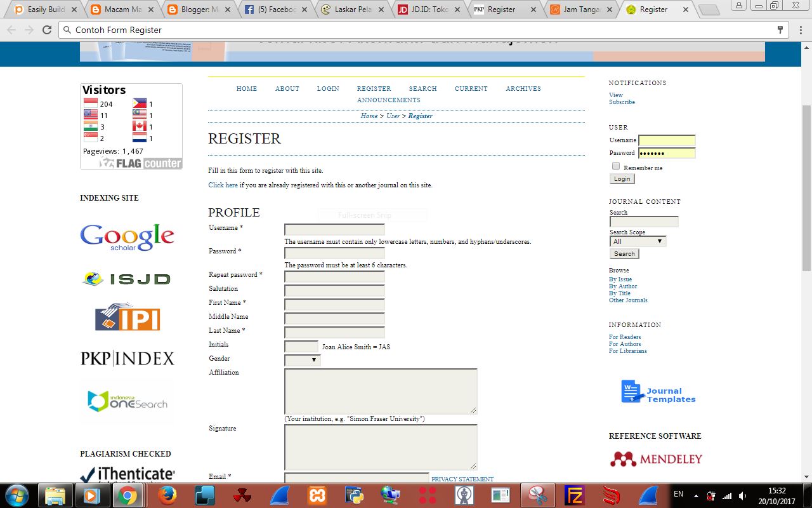
Task: Open the Flag Counter visitors widget
Action: pos(131,126)
